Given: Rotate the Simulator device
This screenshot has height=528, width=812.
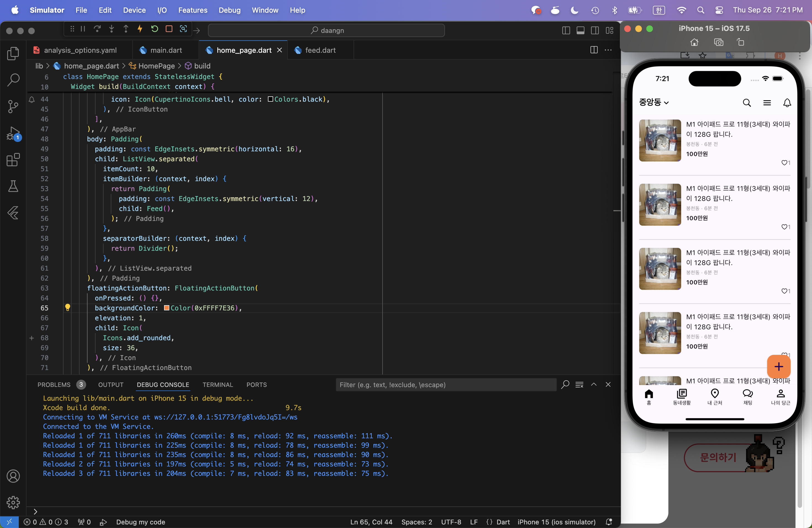Looking at the screenshot, I should click(x=740, y=42).
